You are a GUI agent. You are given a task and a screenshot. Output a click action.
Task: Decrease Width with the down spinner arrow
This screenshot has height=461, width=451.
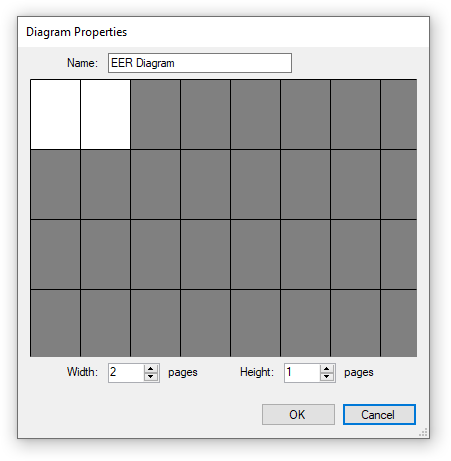pos(151,377)
